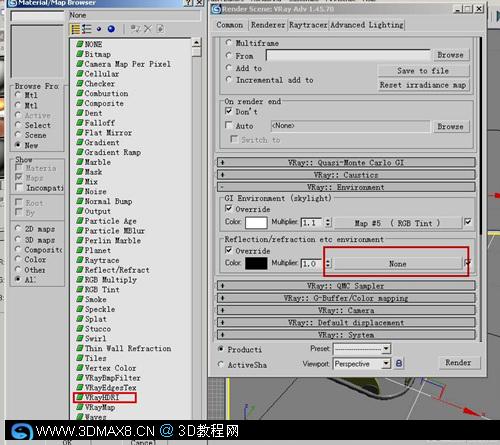Expand the VRay Camera rollout
The image size is (500, 445).
[x=346, y=311]
